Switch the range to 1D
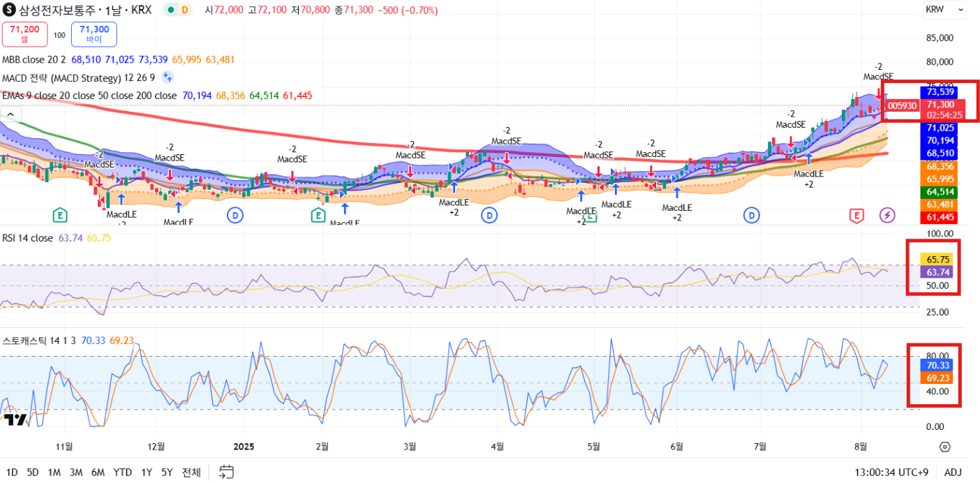980x483 pixels. coord(13,473)
